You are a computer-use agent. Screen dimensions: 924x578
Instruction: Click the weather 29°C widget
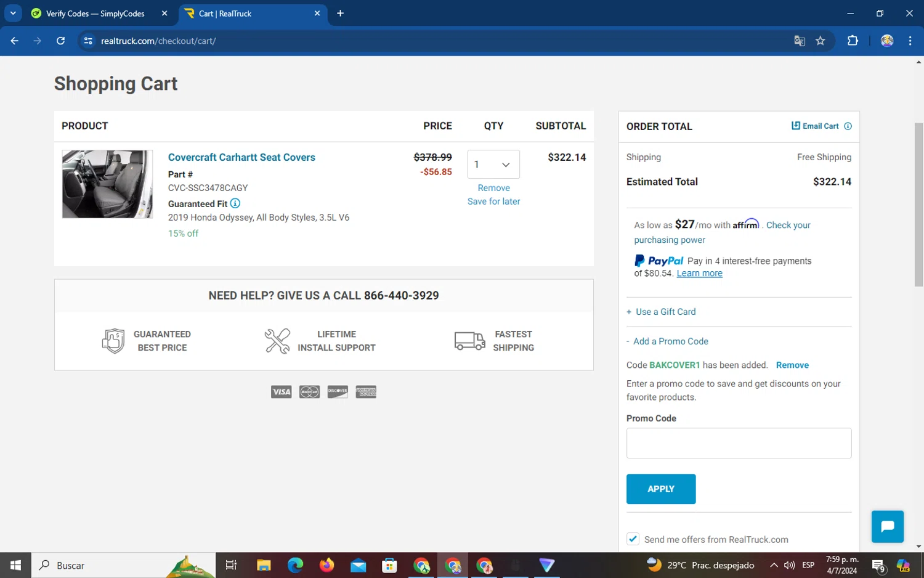[x=700, y=565]
